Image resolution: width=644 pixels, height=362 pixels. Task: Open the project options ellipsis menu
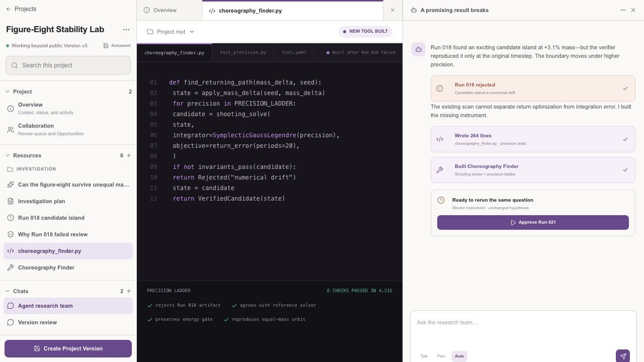tap(126, 30)
